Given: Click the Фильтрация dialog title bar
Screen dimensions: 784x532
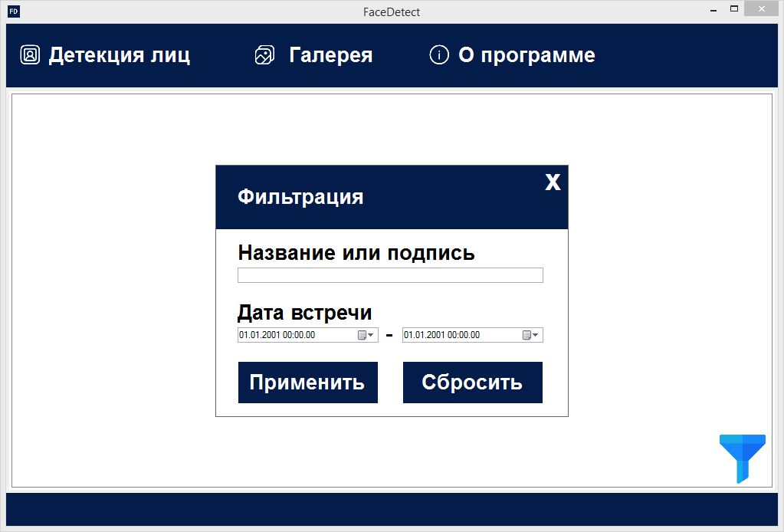Looking at the screenshot, I should [383, 198].
